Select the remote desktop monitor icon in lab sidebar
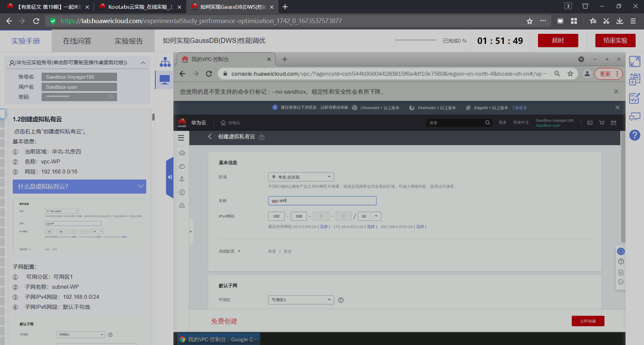 (165, 80)
